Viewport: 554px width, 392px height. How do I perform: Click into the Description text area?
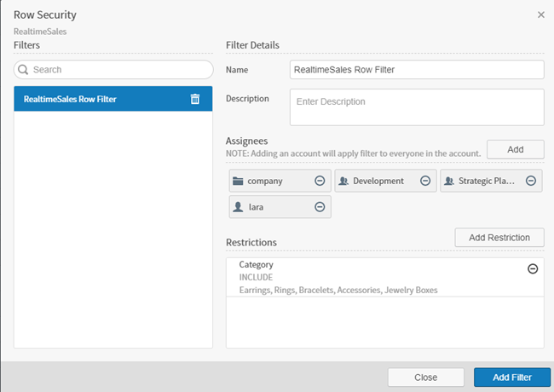click(x=416, y=107)
